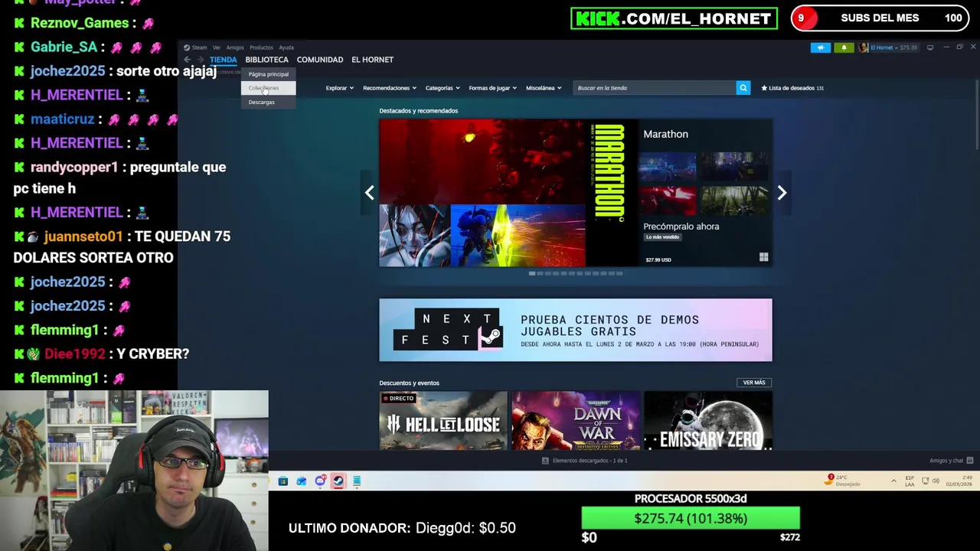Expand the Miscelánea dropdown
This screenshot has width=980, height=551.
(x=544, y=88)
